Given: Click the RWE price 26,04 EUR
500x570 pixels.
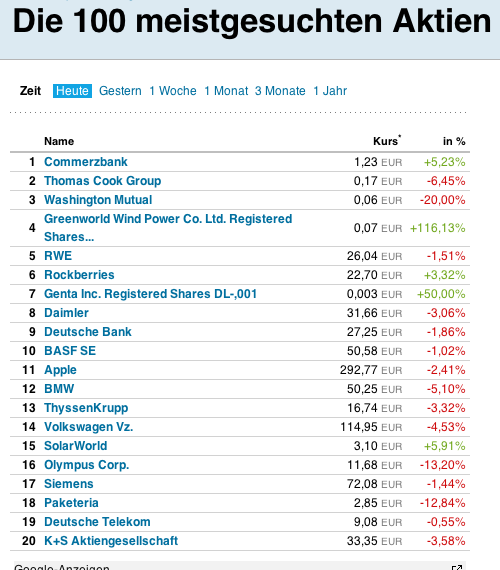Looking at the screenshot, I should click(375, 256).
